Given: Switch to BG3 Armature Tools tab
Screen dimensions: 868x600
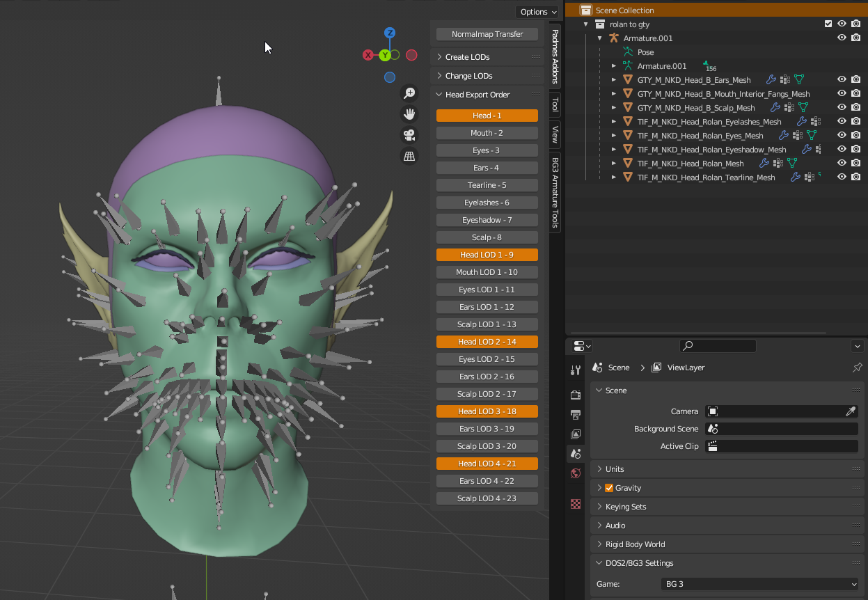Looking at the screenshot, I should point(555,193).
